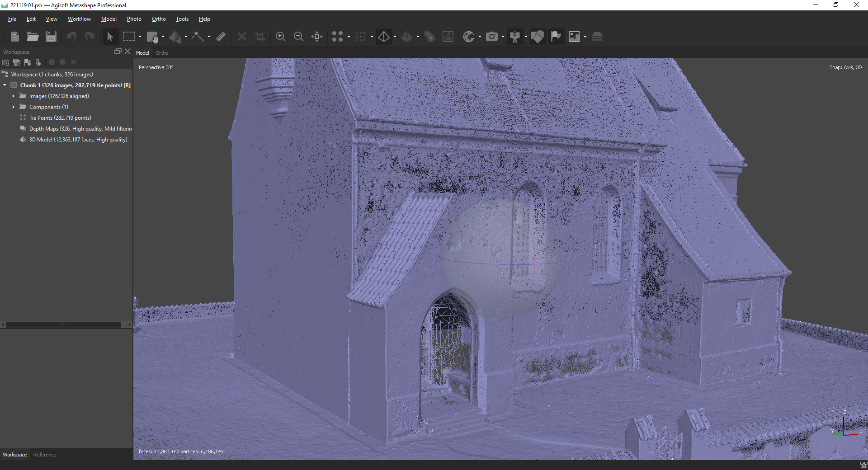868x470 pixels.
Task: Switch to the Ortho tab
Action: (162, 53)
